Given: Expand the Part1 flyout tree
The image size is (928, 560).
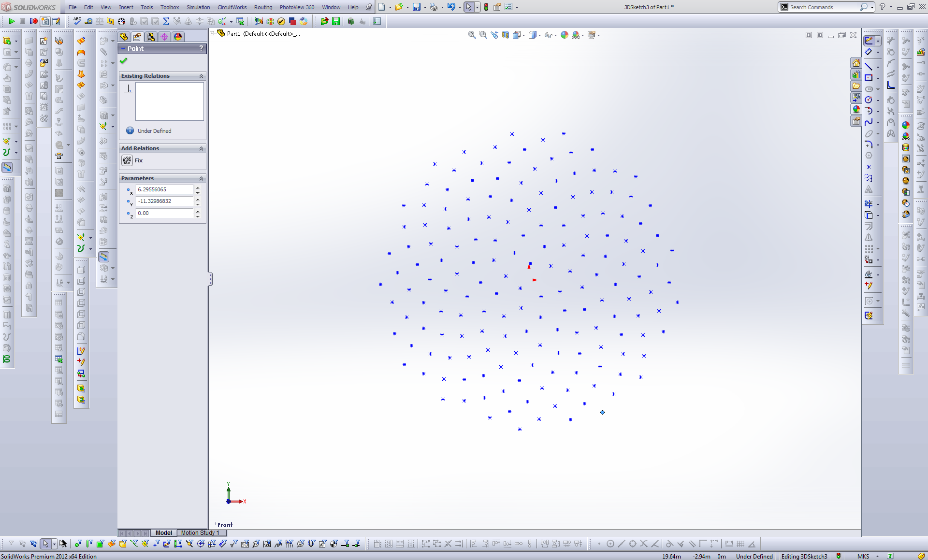Looking at the screenshot, I should [212, 33].
